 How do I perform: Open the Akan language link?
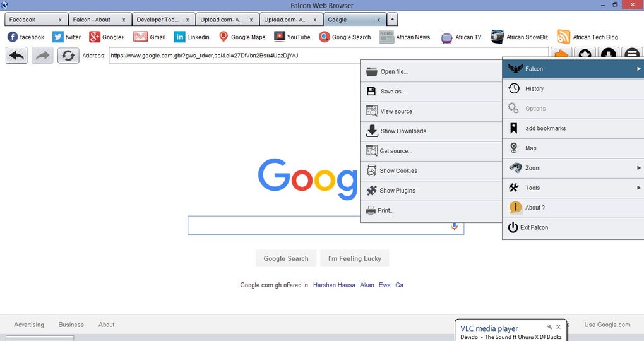(x=367, y=285)
